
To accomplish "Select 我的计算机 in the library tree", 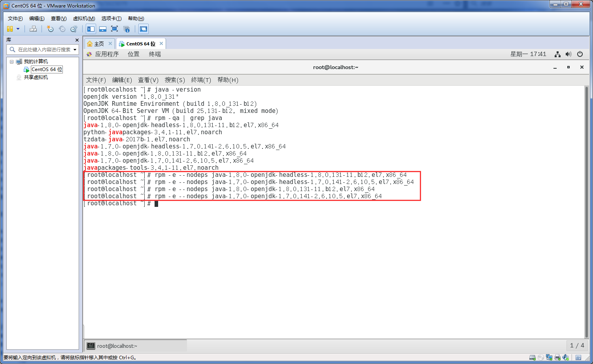I will coord(36,62).
